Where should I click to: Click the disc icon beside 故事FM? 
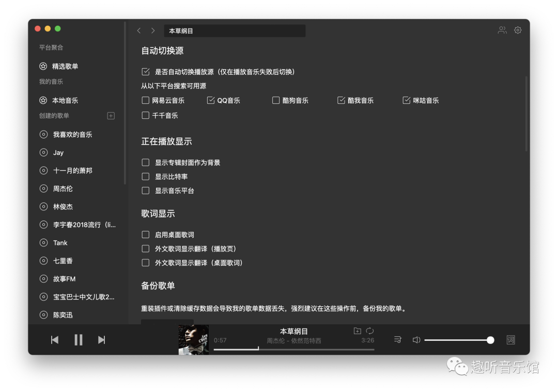43,279
